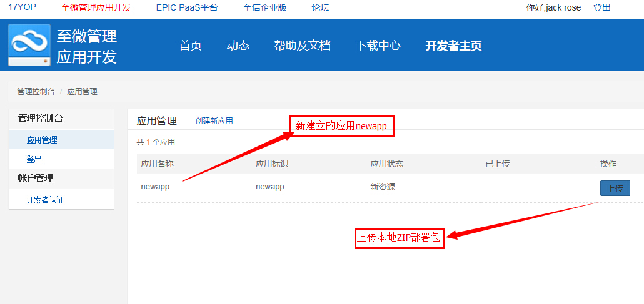The width and height of the screenshot is (644, 304).
Task: Select 开发者主页 in the navigation bar
Action: (453, 45)
